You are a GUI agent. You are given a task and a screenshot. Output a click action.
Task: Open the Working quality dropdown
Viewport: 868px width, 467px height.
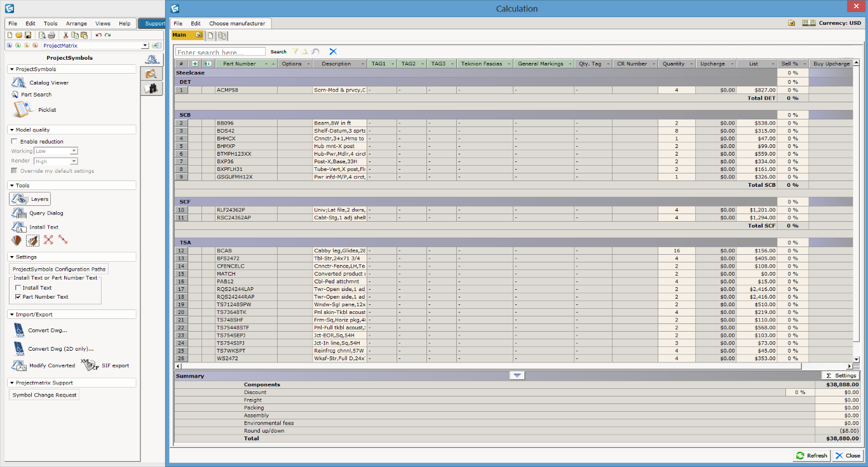(x=74, y=151)
